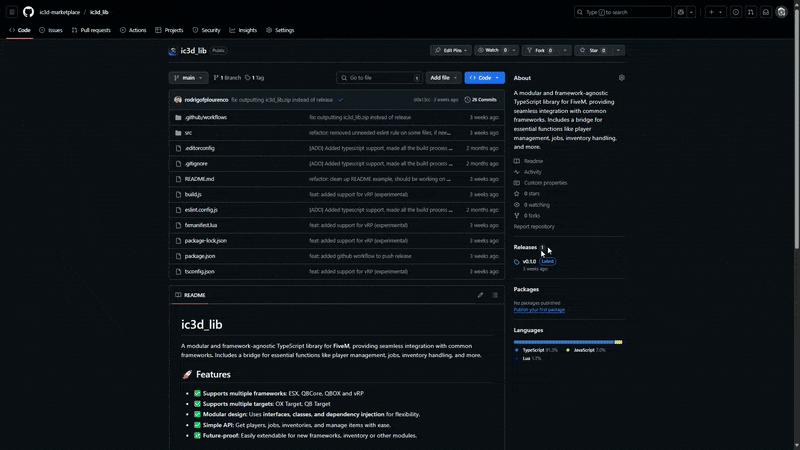
Task: Click the user avatar in top right
Action: click(x=783, y=12)
